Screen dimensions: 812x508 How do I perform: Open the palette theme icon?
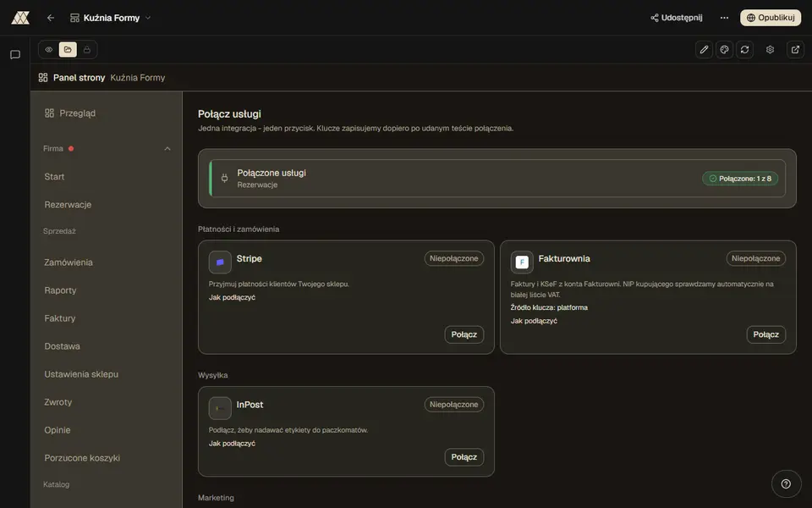(725, 50)
